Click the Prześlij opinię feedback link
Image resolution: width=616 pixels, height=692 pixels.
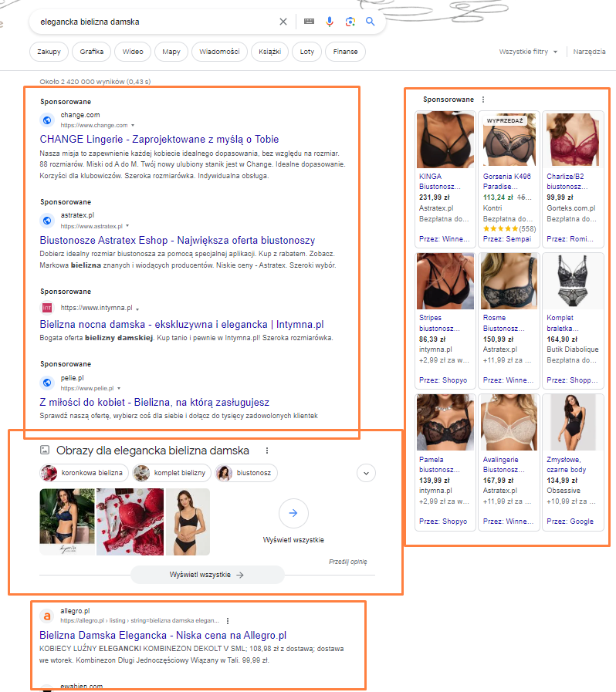coord(348,562)
